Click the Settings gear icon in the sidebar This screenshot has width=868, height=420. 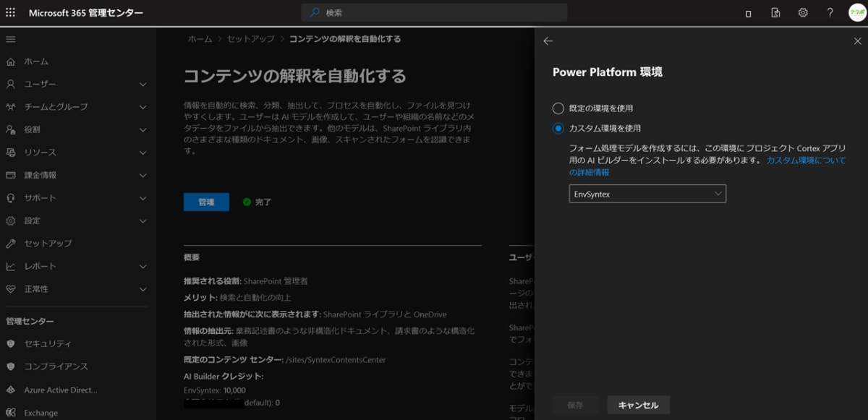[x=10, y=220]
